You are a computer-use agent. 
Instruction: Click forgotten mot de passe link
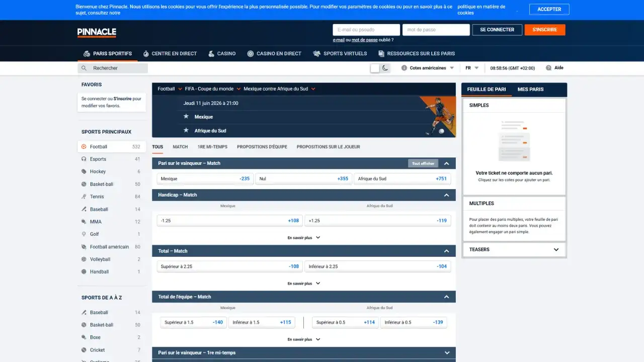364,40
